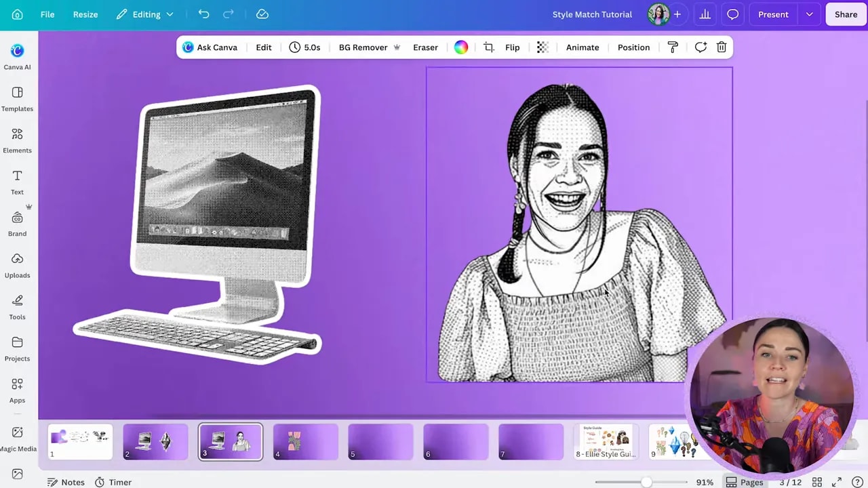Open the transparency checkerboard icon
The width and height of the screenshot is (868, 488).
[542, 47]
